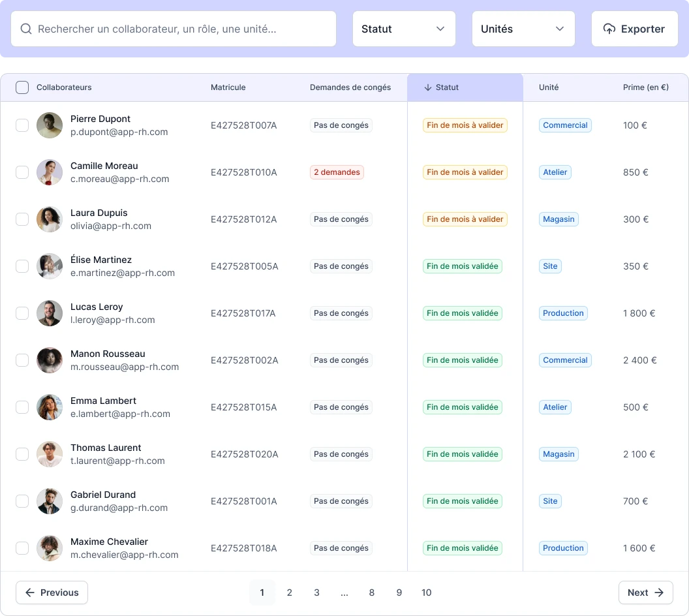
Task: Click the search magnifier icon
Action: coord(26,29)
